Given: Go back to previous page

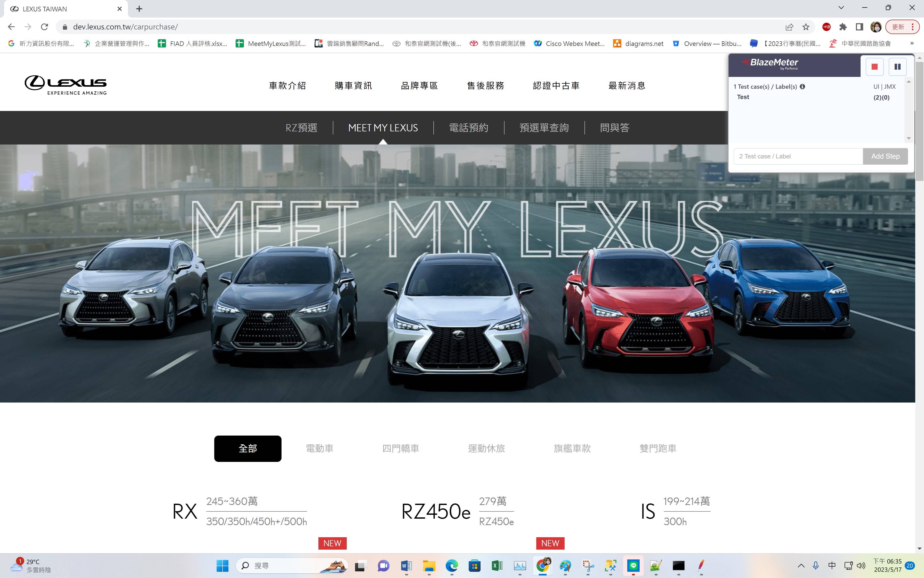Looking at the screenshot, I should [11, 27].
